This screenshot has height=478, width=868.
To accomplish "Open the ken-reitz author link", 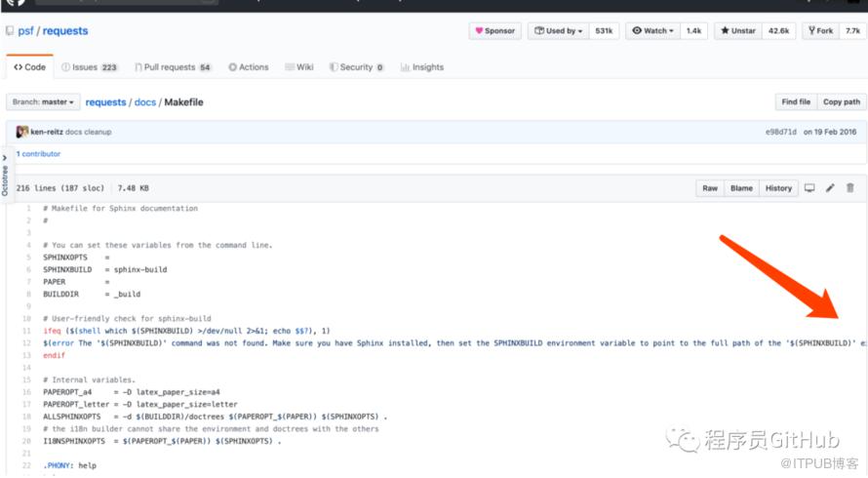I will (x=47, y=132).
